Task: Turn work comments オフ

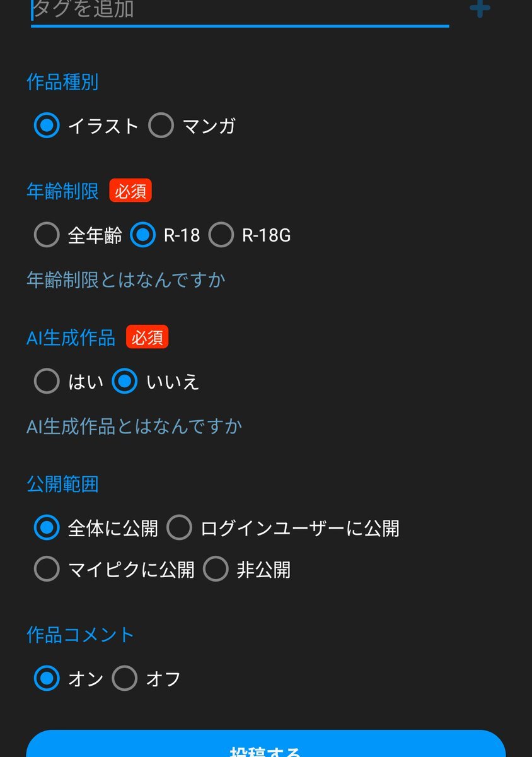Action: pos(125,679)
